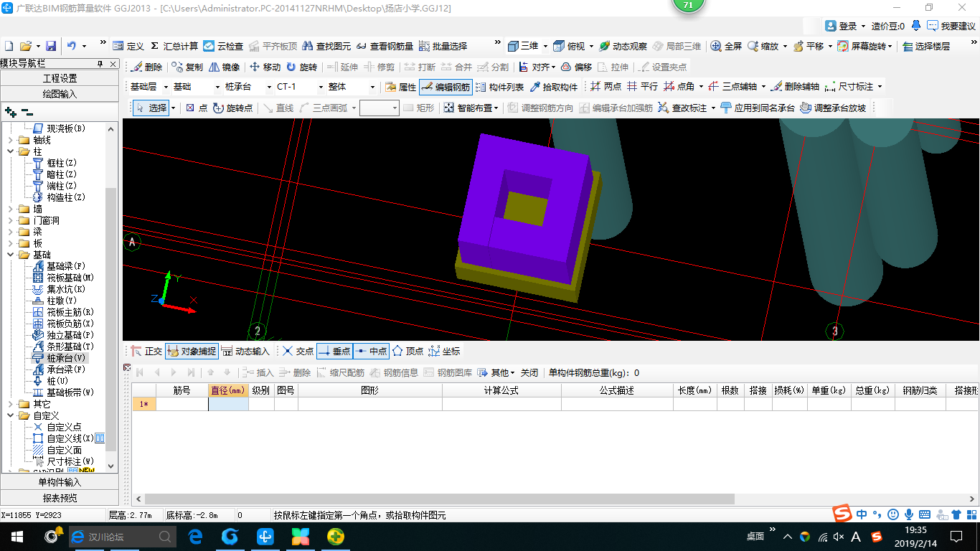Open 三维 view mode dropdown arrow

click(545, 46)
